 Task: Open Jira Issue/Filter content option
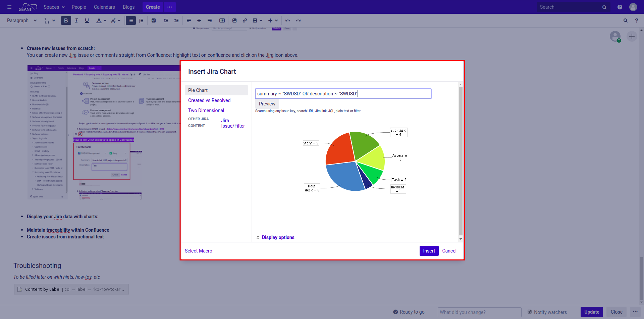point(233,123)
